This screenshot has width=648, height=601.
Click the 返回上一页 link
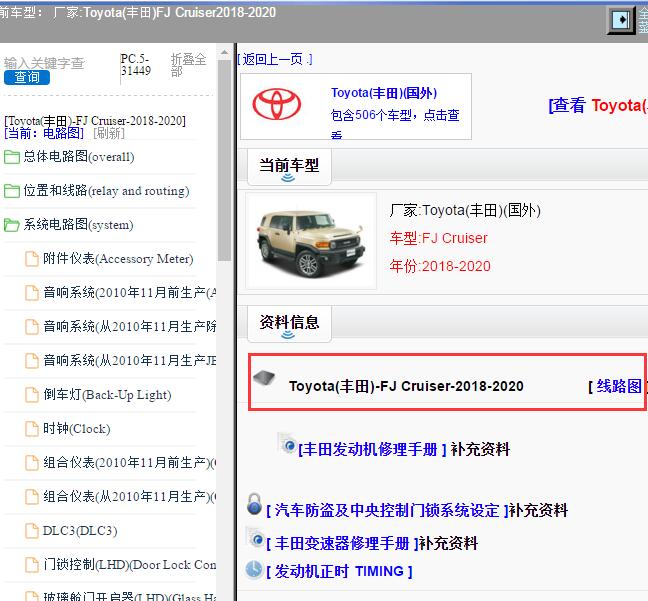[x=275, y=60]
